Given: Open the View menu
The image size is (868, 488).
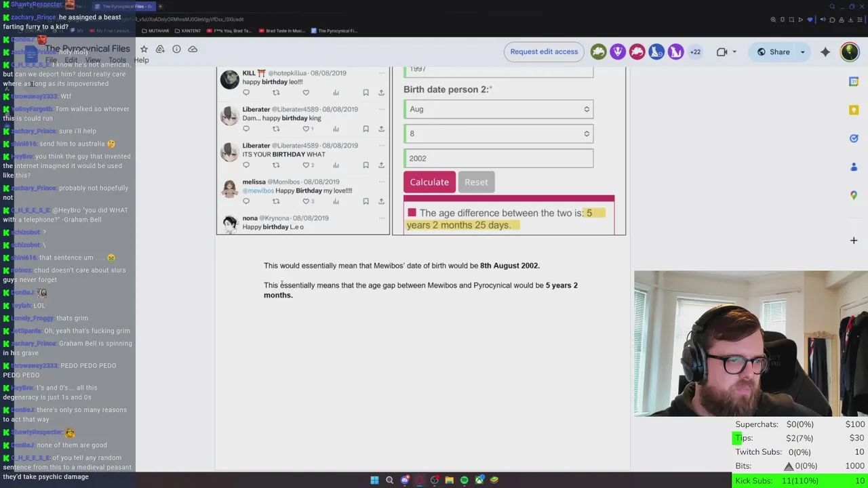Looking at the screenshot, I should (x=93, y=60).
